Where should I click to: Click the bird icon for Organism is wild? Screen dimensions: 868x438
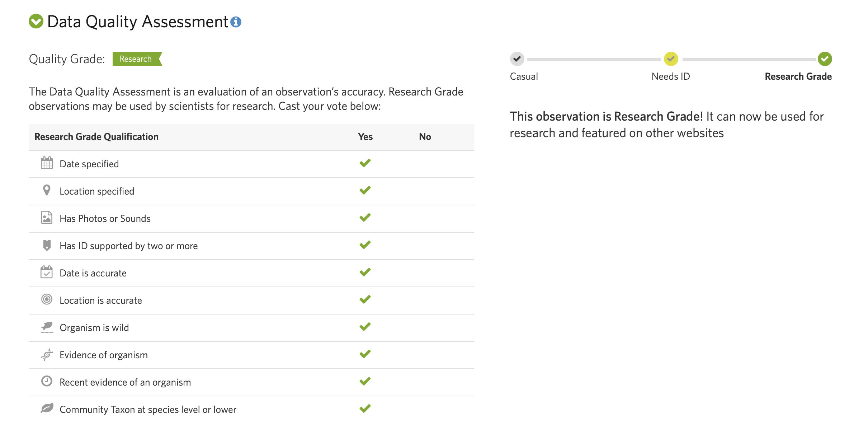coord(47,327)
